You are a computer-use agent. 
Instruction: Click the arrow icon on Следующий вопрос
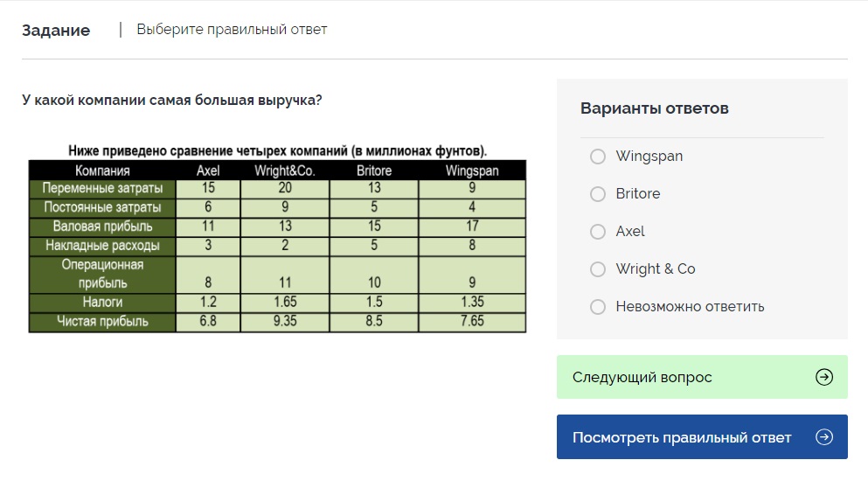point(823,377)
